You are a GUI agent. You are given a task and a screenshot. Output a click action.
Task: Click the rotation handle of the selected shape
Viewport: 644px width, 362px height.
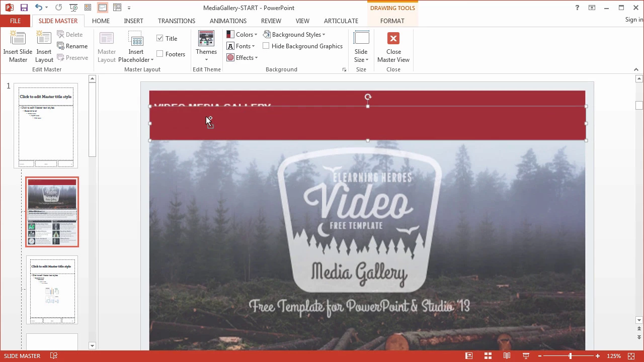coord(368,97)
